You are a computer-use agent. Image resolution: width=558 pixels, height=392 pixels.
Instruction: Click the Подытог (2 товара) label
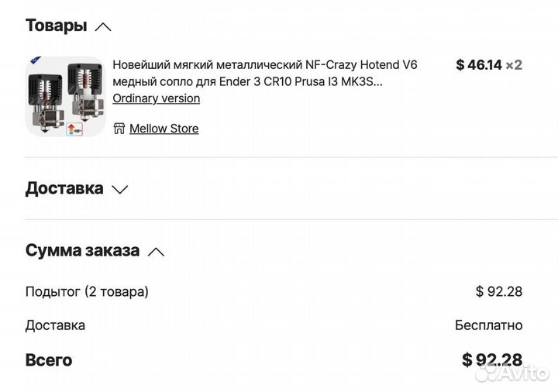click(x=87, y=291)
